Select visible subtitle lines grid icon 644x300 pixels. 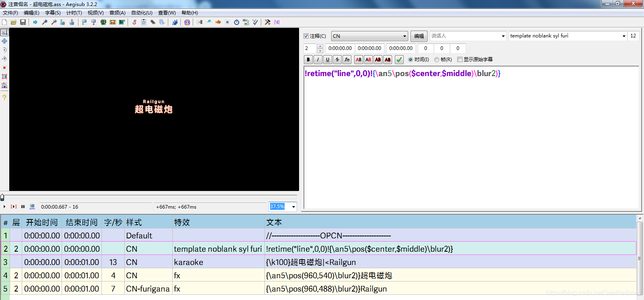(x=103, y=22)
